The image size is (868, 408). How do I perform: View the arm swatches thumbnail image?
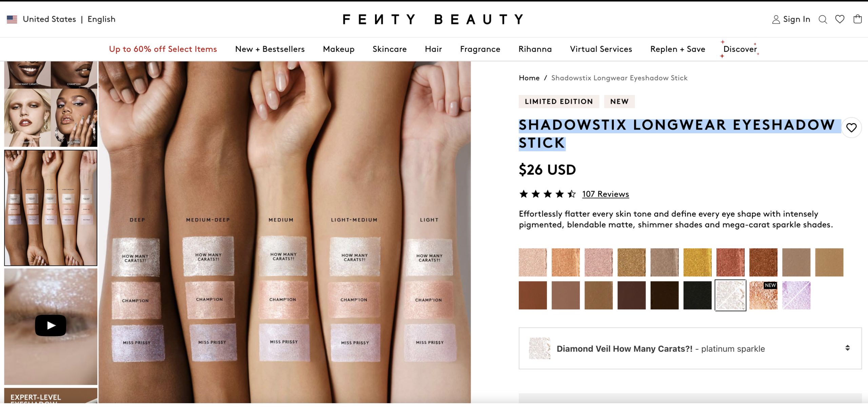(51, 208)
